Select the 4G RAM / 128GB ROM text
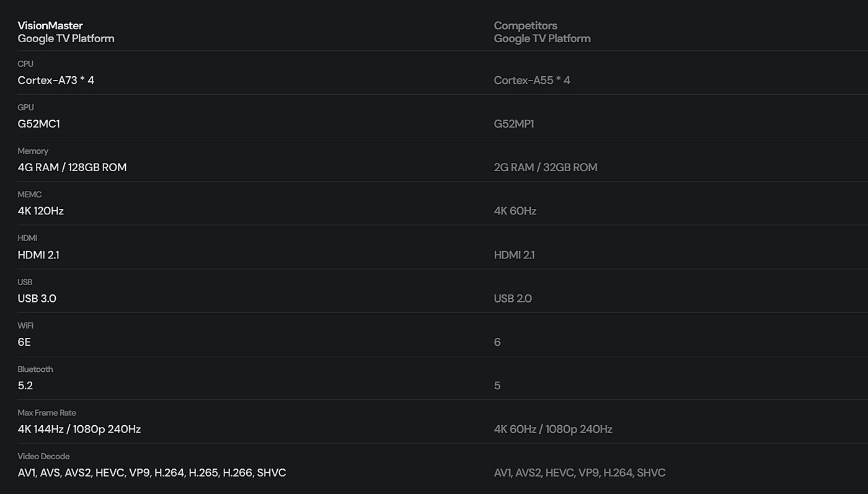Viewport: 868px width, 494px height. point(72,167)
